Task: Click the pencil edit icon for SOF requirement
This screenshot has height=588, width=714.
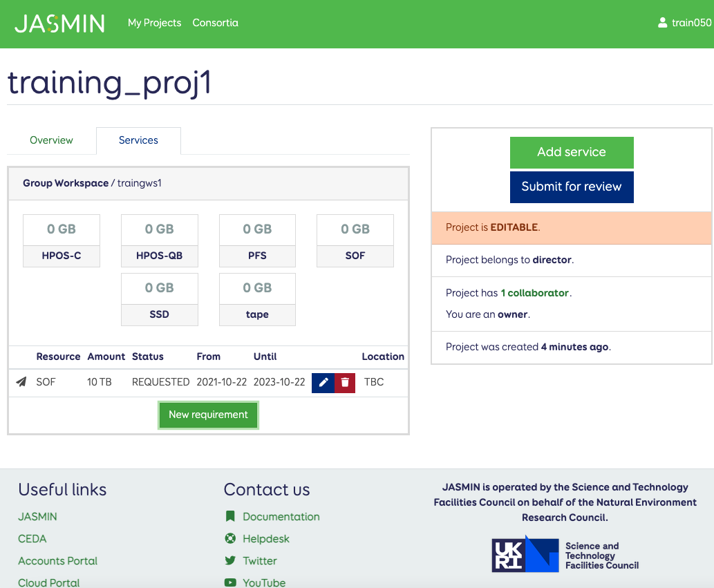Action: tap(323, 382)
